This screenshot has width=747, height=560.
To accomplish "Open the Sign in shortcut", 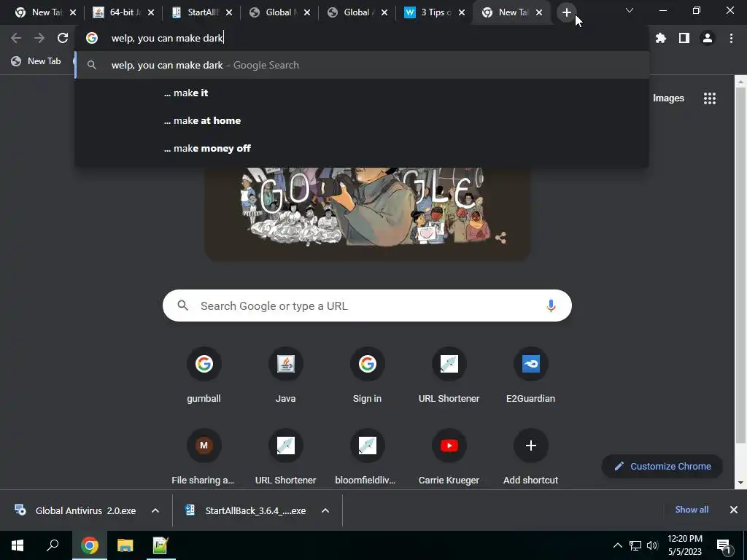I will pyautogui.click(x=368, y=376).
